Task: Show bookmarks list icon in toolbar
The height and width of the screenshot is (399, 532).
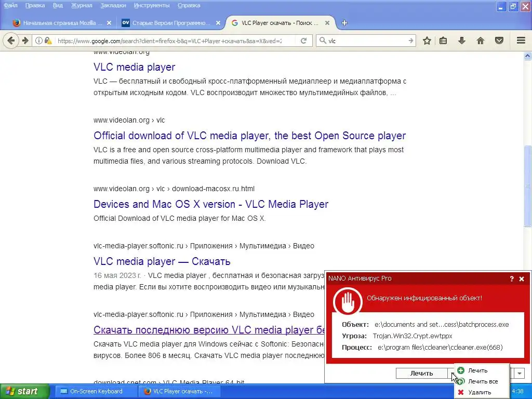Action: (x=443, y=41)
